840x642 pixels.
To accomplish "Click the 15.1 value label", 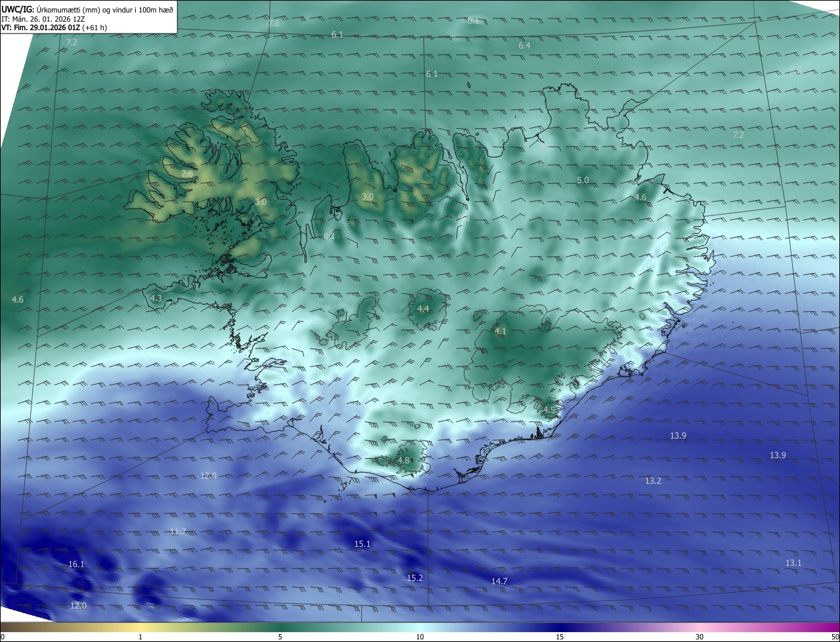I will coord(362,544).
